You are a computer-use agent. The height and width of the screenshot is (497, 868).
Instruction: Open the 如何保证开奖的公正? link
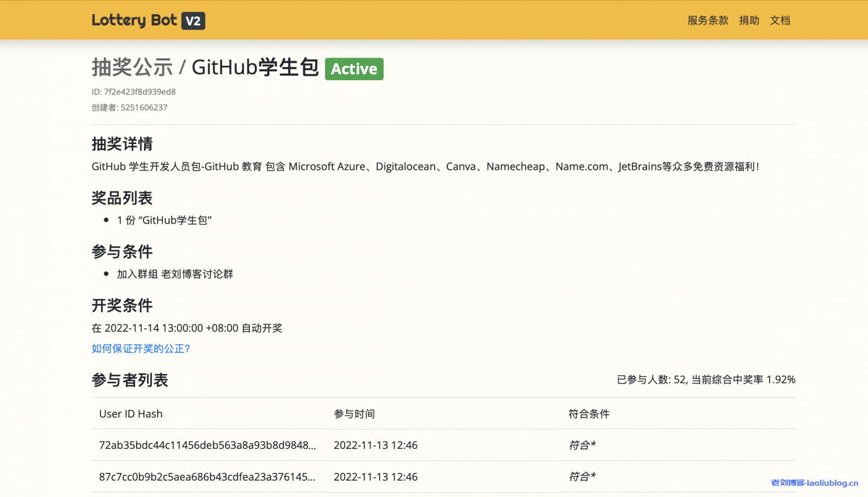coord(141,348)
